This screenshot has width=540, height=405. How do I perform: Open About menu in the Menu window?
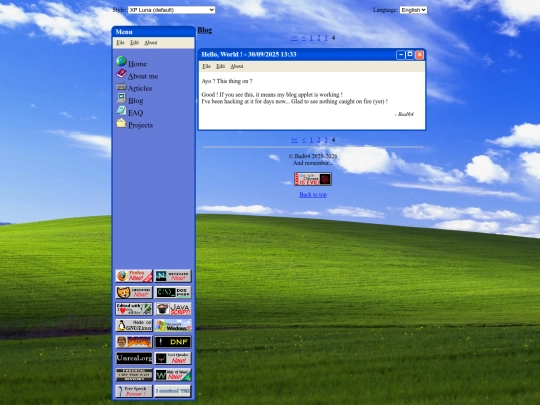pyautogui.click(x=151, y=43)
